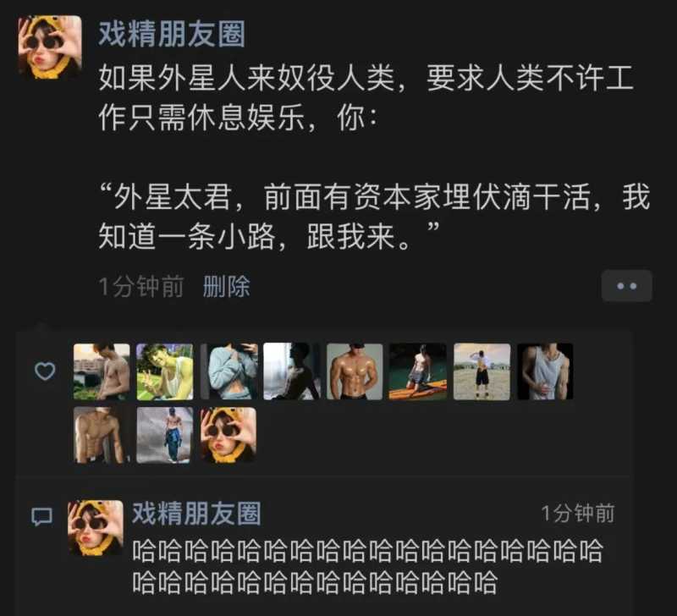Open poster's avatar beside the post
677x616 pixels.
tap(50, 47)
